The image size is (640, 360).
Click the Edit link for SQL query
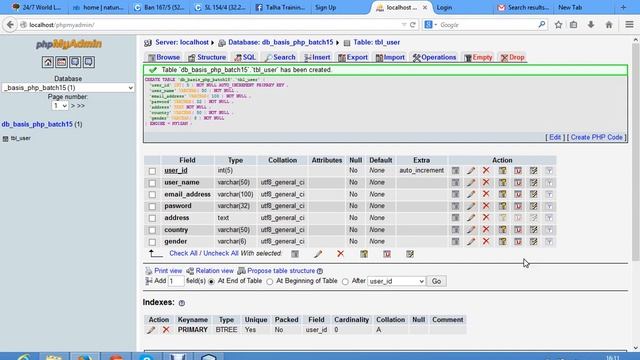[555, 138]
